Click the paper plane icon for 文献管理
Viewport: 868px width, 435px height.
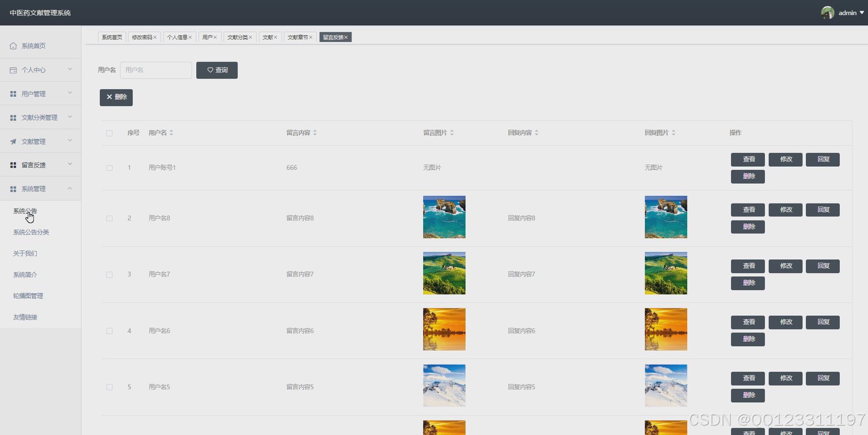pos(13,141)
